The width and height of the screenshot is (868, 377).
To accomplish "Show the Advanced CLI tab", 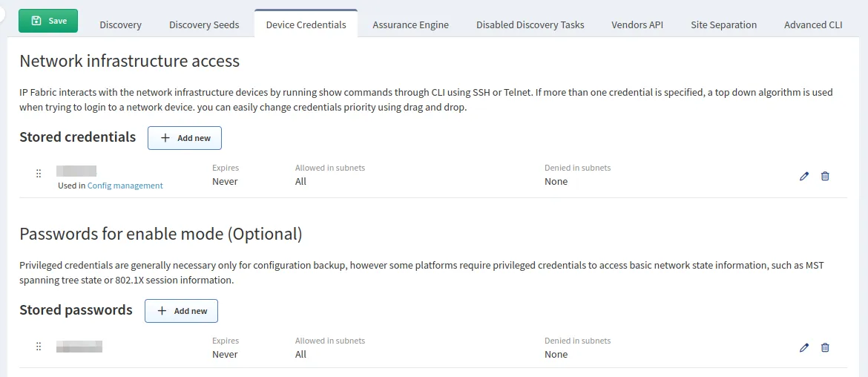I will [813, 24].
